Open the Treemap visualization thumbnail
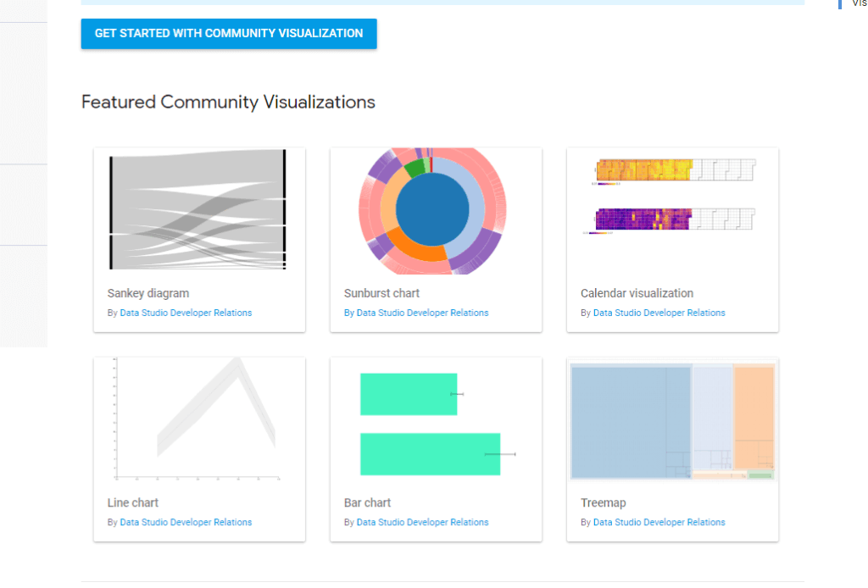868x588 pixels. point(671,421)
